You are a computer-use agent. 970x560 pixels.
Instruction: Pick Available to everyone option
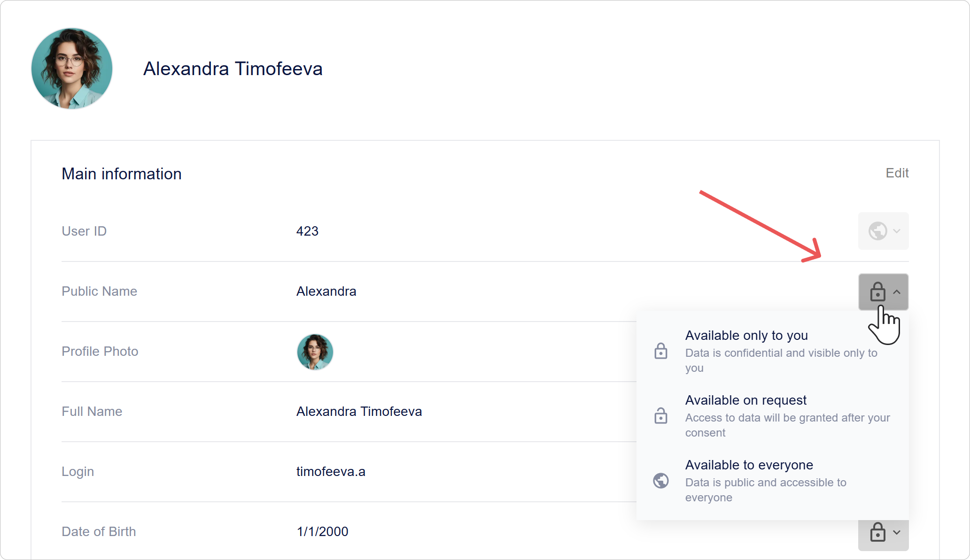click(x=749, y=465)
